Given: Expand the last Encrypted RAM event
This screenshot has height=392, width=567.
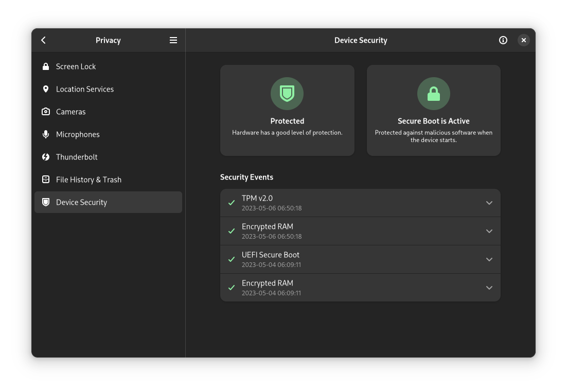Looking at the screenshot, I should click(x=489, y=288).
